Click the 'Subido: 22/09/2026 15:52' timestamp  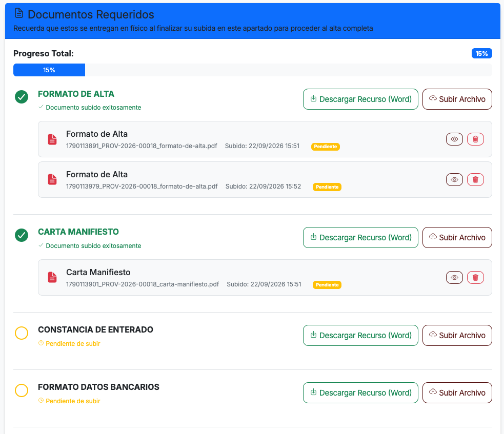pyautogui.click(x=263, y=187)
